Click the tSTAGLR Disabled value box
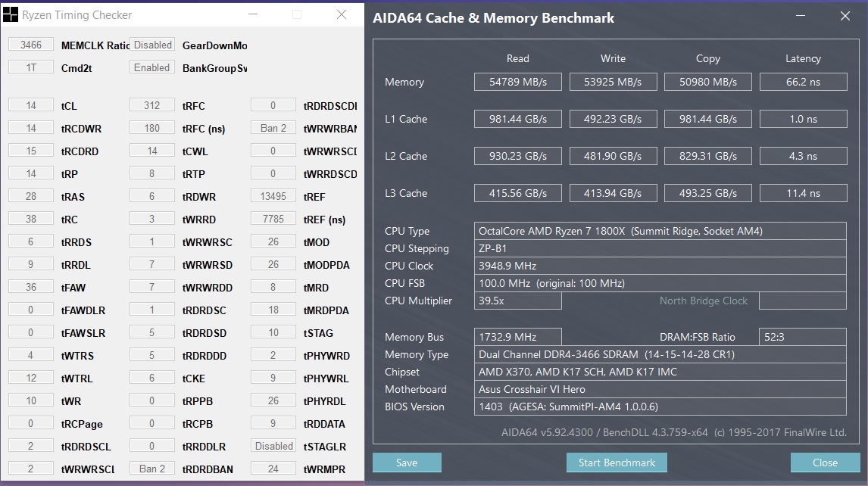Viewport: 868px width, 486px height. point(273,446)
